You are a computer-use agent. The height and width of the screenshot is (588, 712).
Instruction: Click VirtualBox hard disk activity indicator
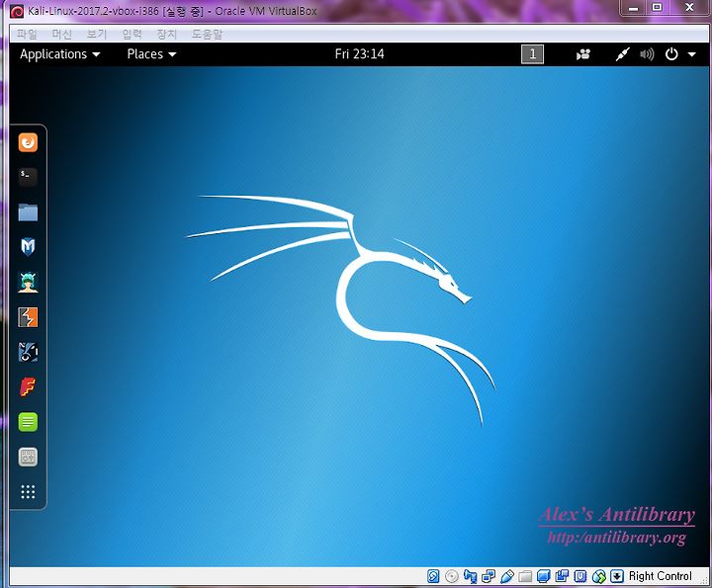coord(433,576)
